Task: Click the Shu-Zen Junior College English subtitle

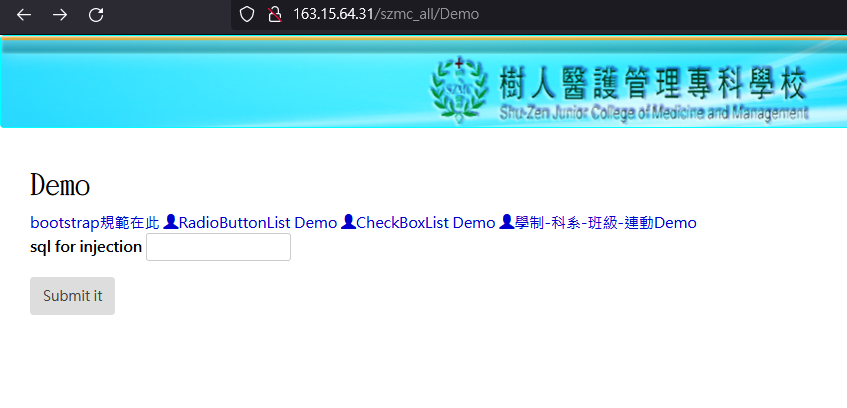Action: (x=654, y=113)
